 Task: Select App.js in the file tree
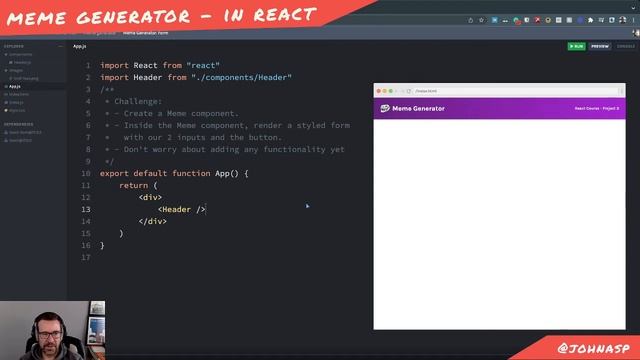click(13, 87)
